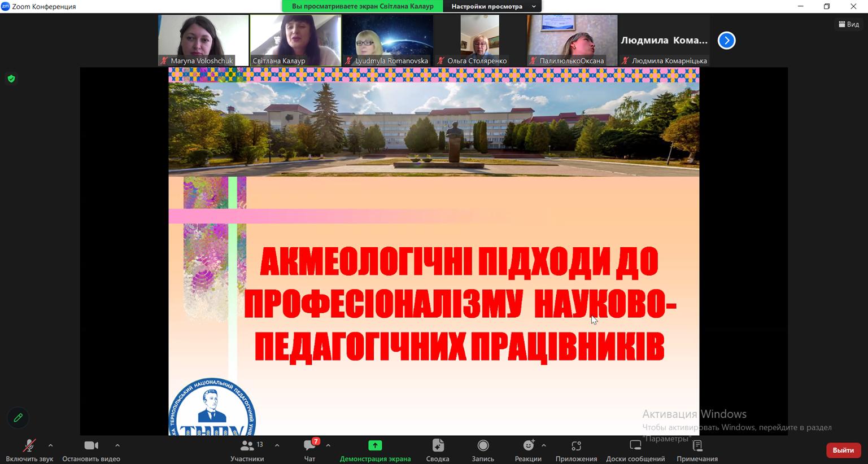
Task: Open the Примечания notes panel
Action: tap(697, 450)
